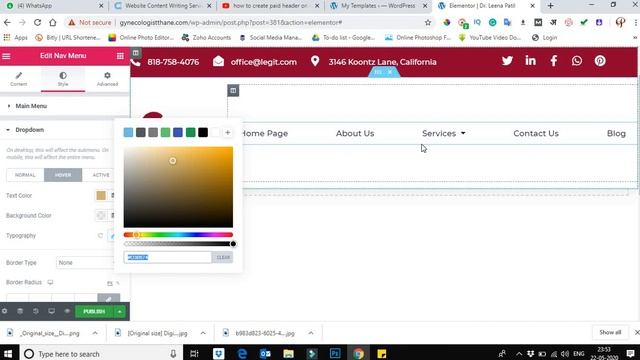Select Hover state tab
Image resolution: width=640 pixels, height=360 pixels.
[63, 175]
